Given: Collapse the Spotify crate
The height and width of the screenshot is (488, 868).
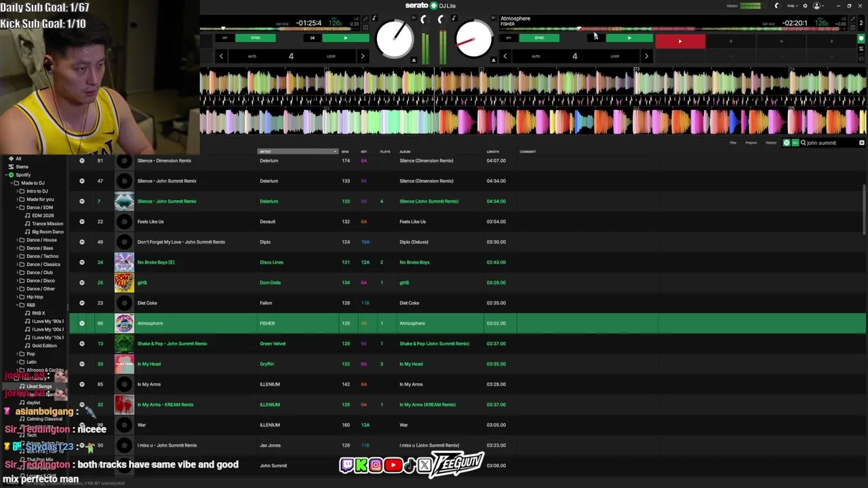Looking at the screenshot, I should pyautogui.click(x=6, y=175).
